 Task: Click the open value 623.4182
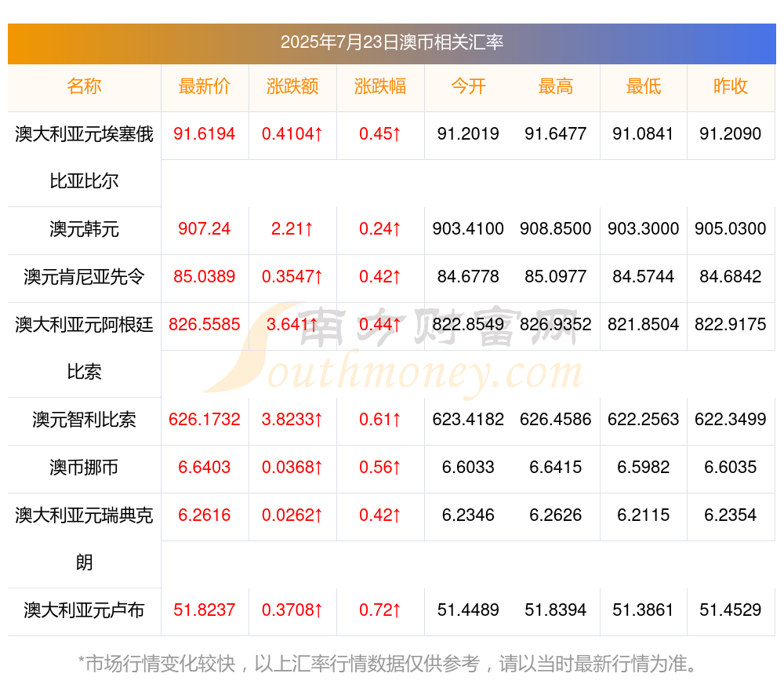pos(468,419)
